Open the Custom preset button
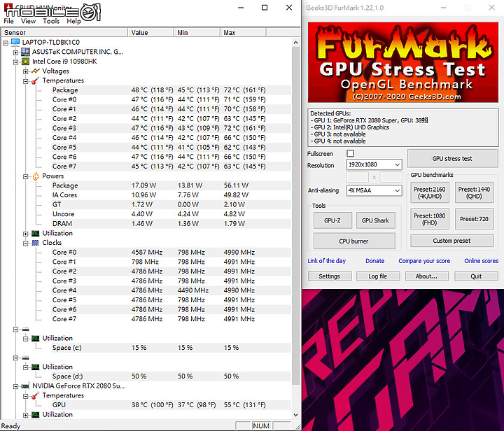Screen dimensions: 504x431 click(452, 241)
